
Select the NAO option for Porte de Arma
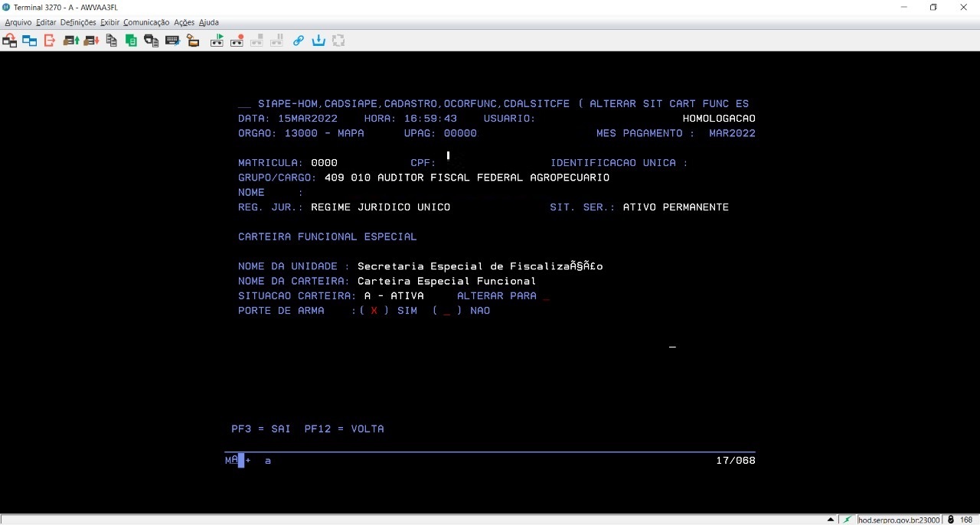447,311
